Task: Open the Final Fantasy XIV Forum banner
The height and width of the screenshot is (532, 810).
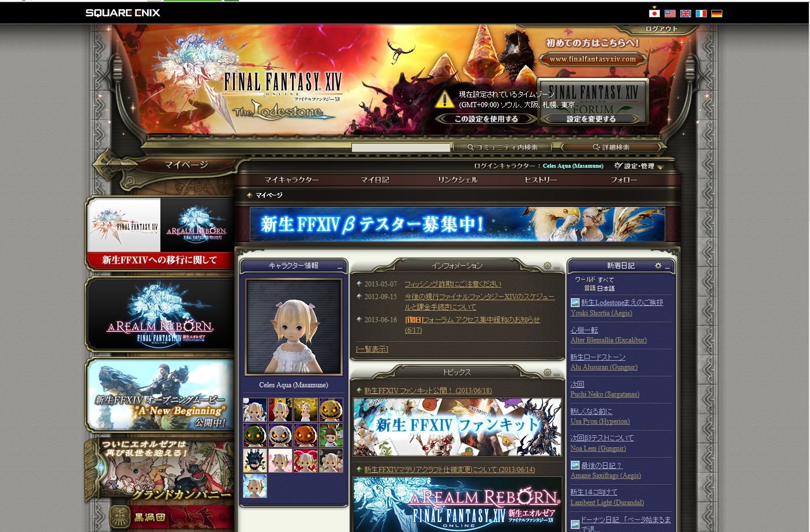Action: [592, 100]
